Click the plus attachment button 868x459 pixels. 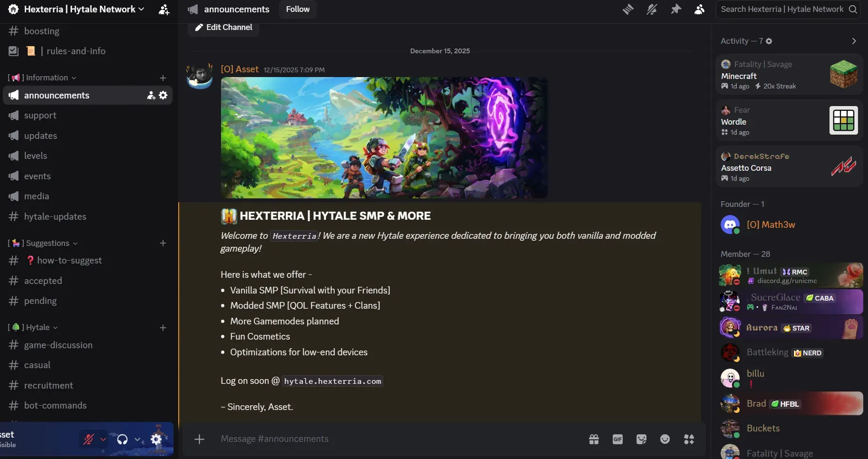click(x=200, y=439)
